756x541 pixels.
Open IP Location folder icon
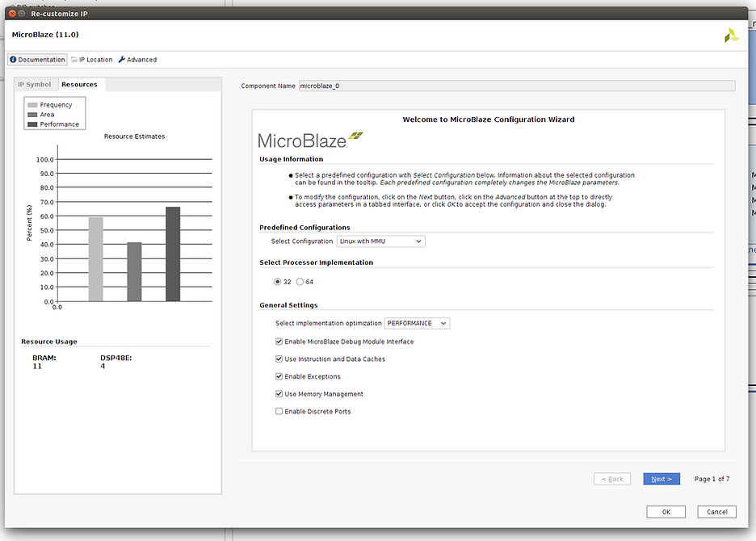point(74,60)
